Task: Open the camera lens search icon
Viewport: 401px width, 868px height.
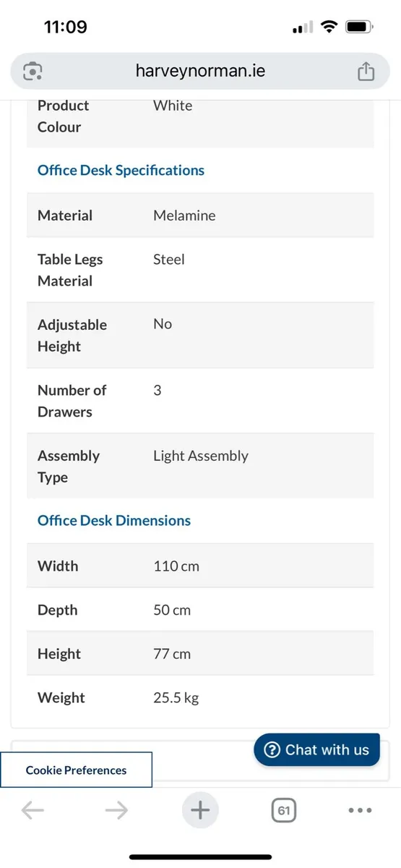Action: 33,71
